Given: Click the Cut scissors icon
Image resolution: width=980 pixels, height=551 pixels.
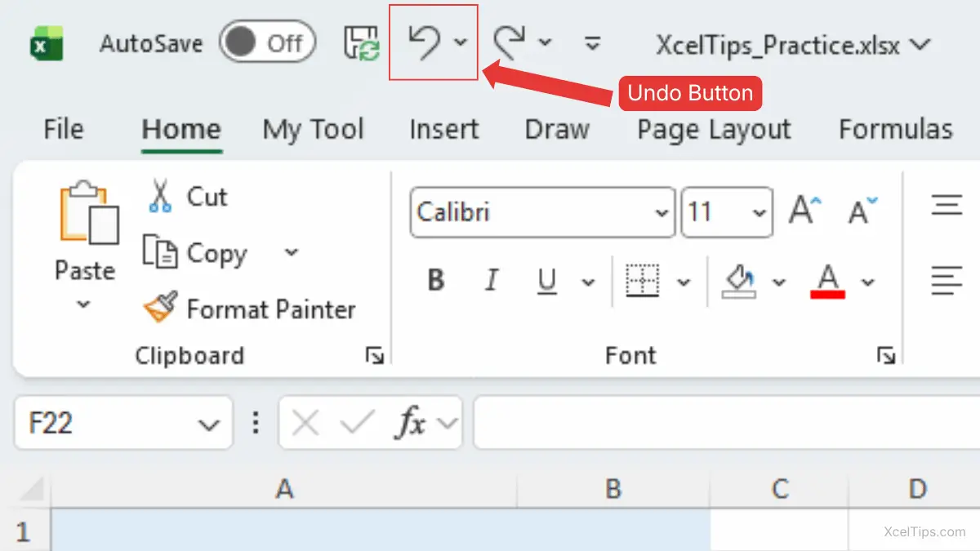Looking at the screenshot, I should [160, 197].
